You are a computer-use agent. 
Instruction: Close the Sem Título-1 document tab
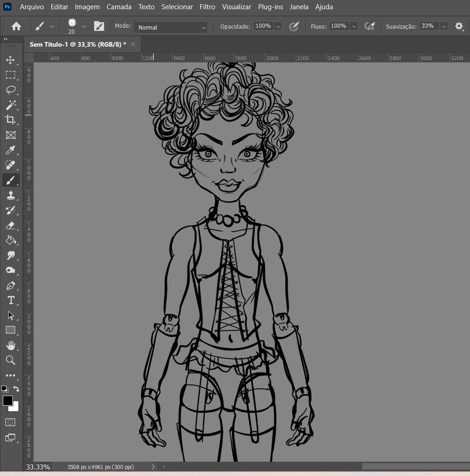(133, 44)
